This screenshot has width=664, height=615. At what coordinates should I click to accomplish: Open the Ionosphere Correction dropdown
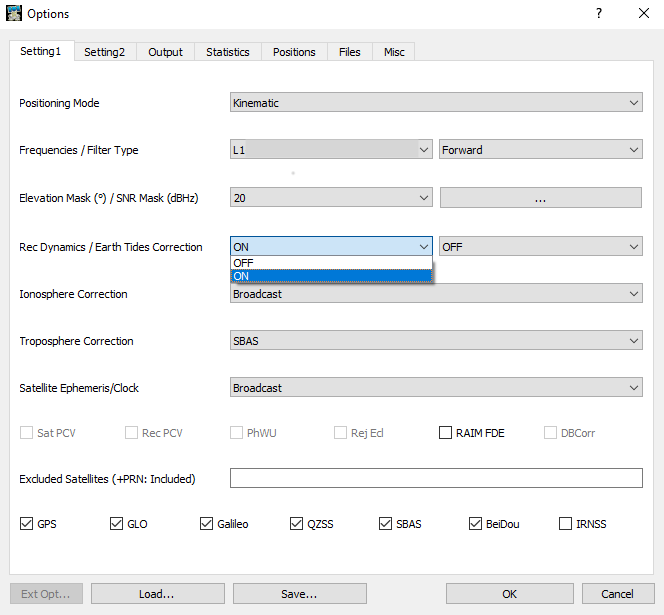pos(436,294)
